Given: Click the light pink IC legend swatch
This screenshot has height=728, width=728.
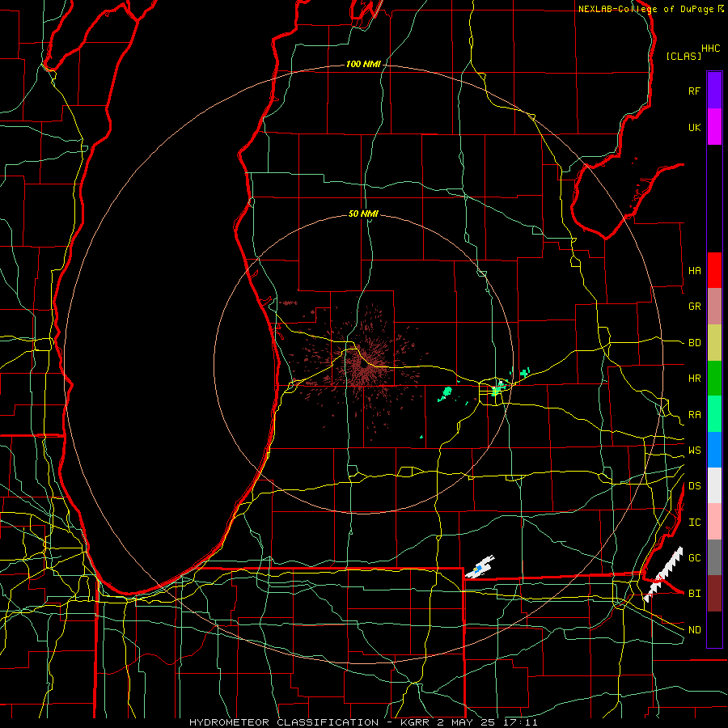Looking at the screenshot, I should [714, 522].
